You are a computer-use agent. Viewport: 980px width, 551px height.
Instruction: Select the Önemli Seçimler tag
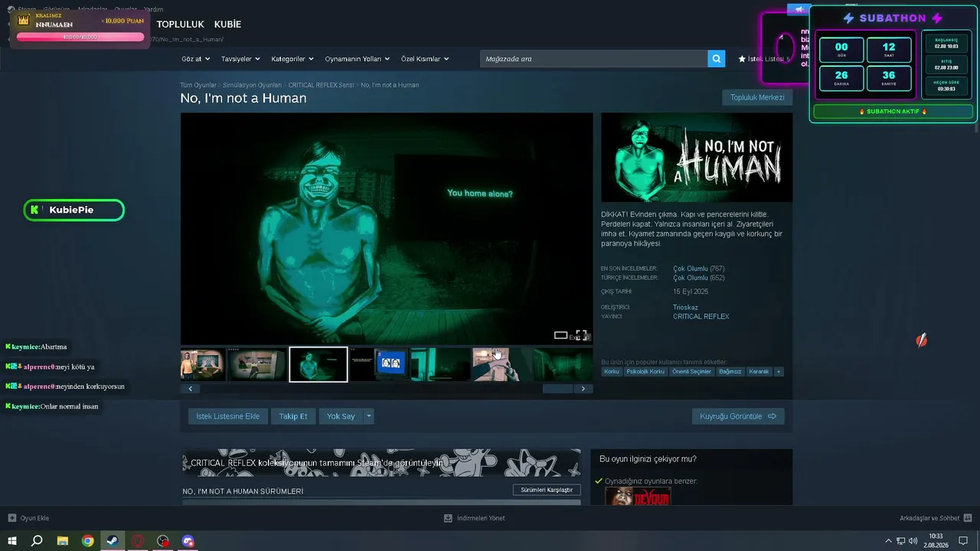point(692,372)
